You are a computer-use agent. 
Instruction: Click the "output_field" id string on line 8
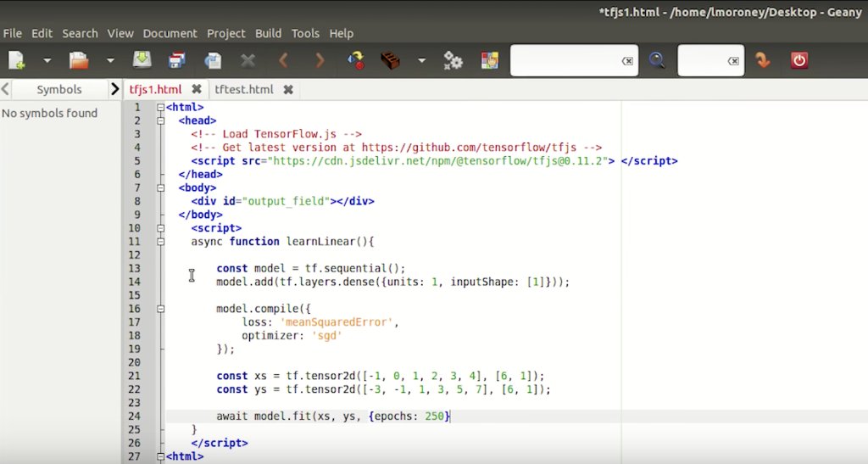pyautogui.click(x=287, y=201)
